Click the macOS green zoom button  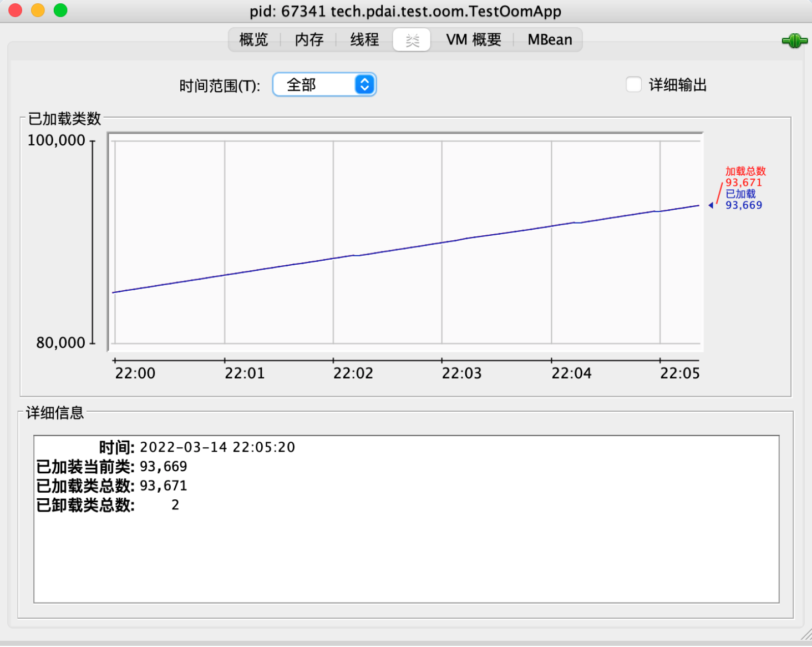pyautogui.click(x=60, y=10)
